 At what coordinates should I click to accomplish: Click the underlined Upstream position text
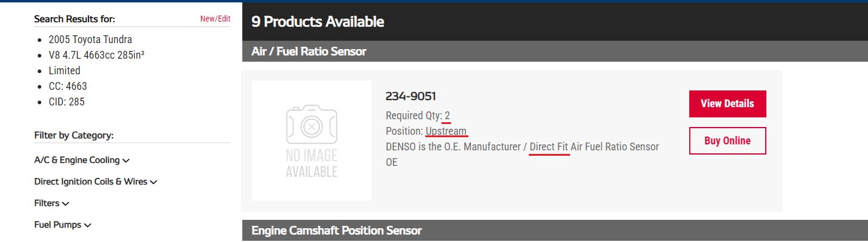(446, 131)
